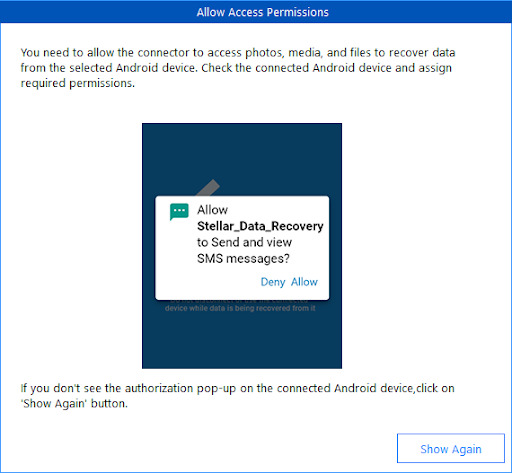Click the 'You need to allow the connector' paragraph
The height and width of the screenshot is (473, 512).
point(238,68)
